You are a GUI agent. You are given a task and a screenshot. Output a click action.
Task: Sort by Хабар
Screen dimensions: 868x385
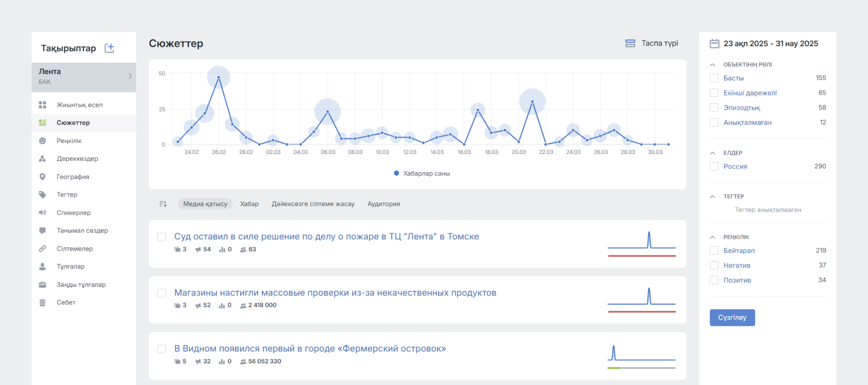(249, 204)
